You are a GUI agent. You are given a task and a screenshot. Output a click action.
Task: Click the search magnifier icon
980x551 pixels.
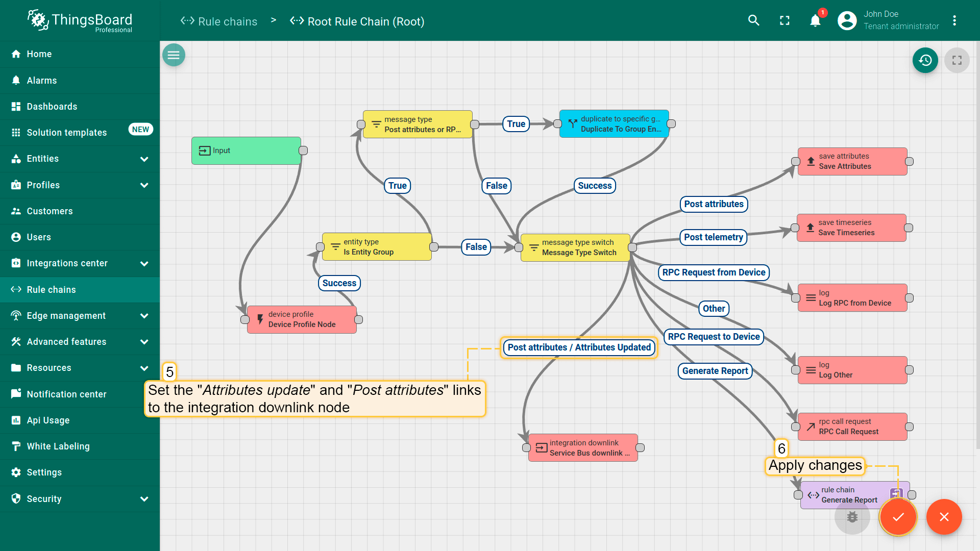pos(753,20)
